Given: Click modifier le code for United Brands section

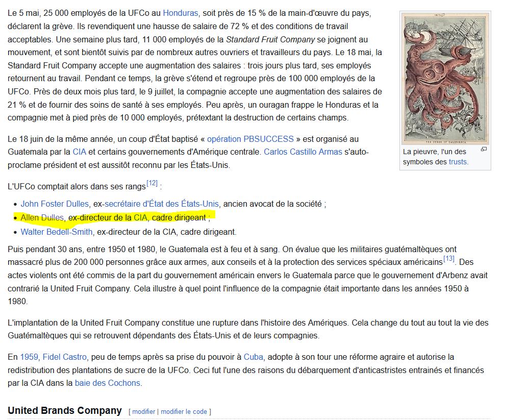Looking at the screenshot, I should coord(184,412).
